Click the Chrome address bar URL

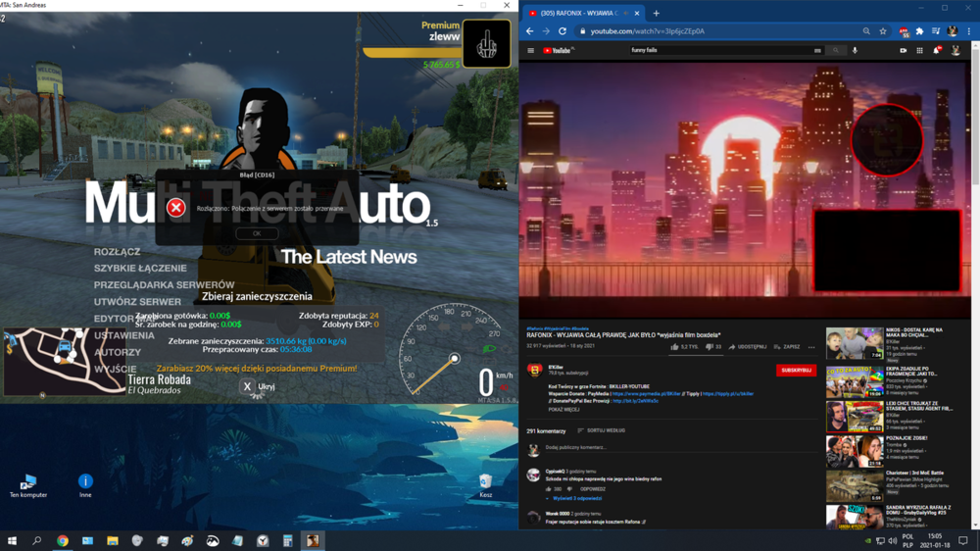tap(648, 31)
